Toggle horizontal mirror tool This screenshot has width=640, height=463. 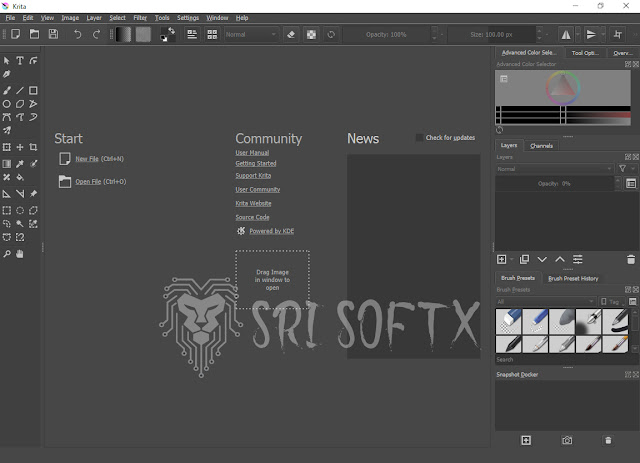[x=566, y=35]
